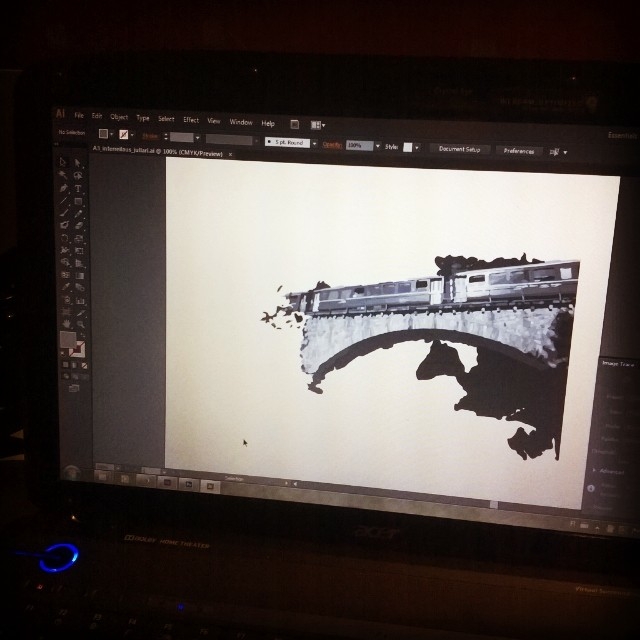640x640 pixels.
Task: Select the Width tool
Action: tap(64, 250)
